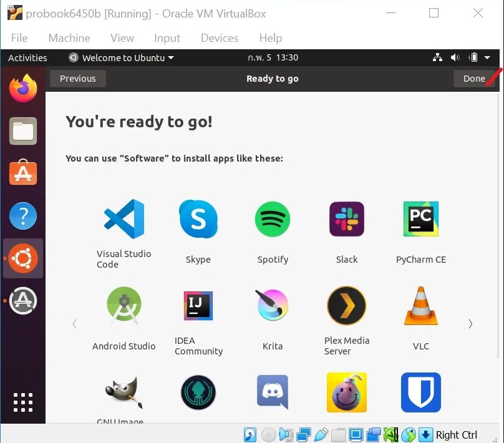Click the Done button
Viewport: 504px width, 443px height.
point(473,78)
